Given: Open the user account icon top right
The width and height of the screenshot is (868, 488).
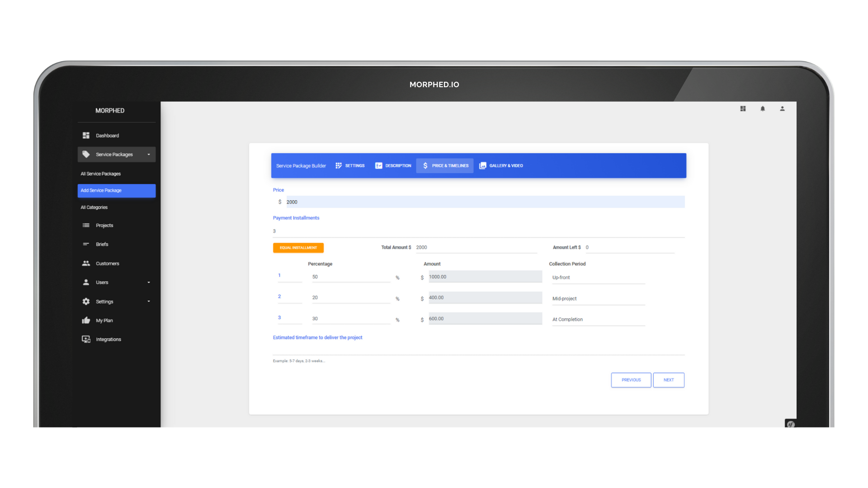Looking at the screenshot, I should 782,109.
